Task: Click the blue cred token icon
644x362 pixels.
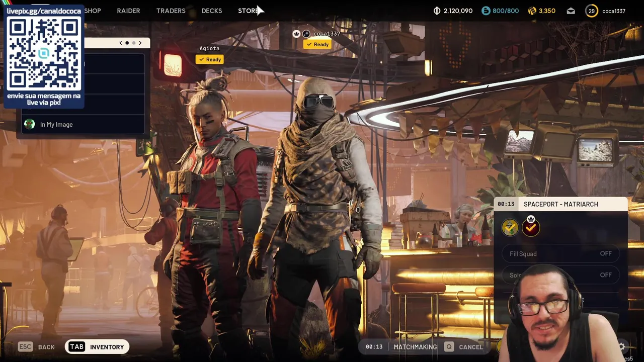Action: [x=486, y=11]
